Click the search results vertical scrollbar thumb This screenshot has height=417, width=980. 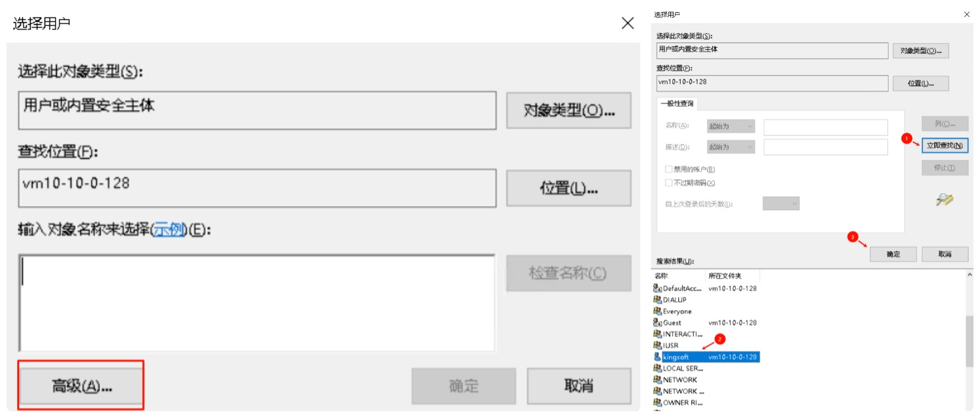click(970, 342)
